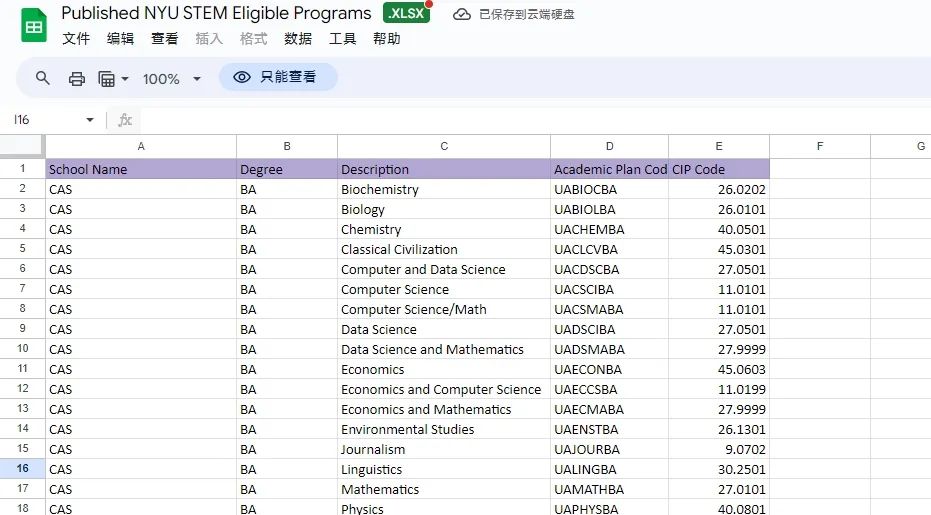Click the UAECONBA plan code cell
The image size is (931, 515).
pyautogui.click(x=609, y=369)
